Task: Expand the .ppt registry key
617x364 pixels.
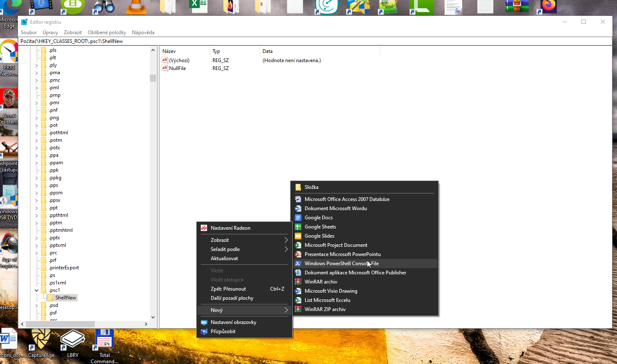Action: point(36,208)
